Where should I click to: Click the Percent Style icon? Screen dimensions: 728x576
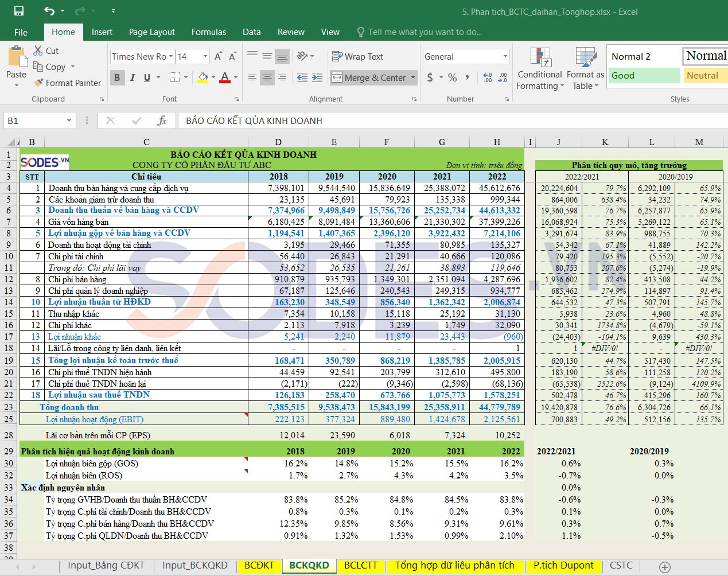point(453,77)
